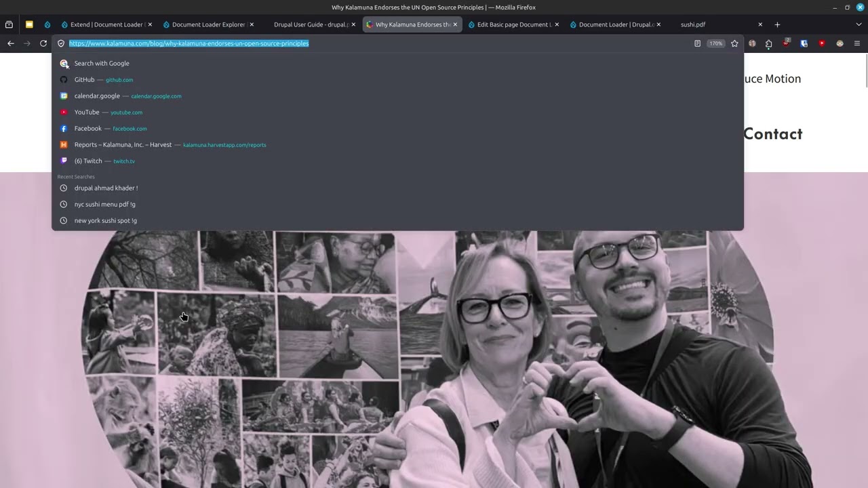868x488 pixels.
Task: Open the Firefox hamburger application menu
Action: 857,43
